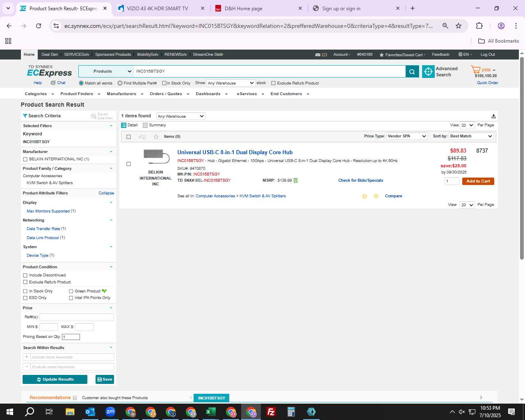Viewport: 525px width, 420px height.
Task: Open Advanced Search crosshair icon
Action: pos(428,71)
